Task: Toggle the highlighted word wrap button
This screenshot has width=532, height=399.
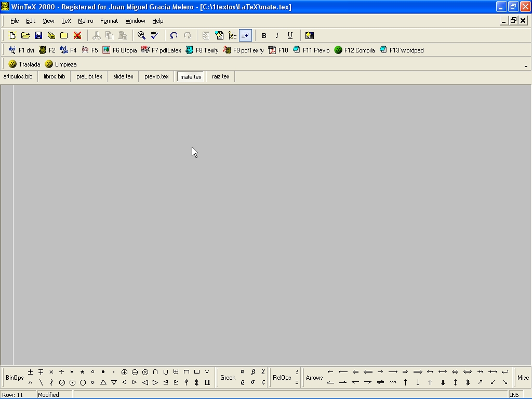Action: [245, 35]
